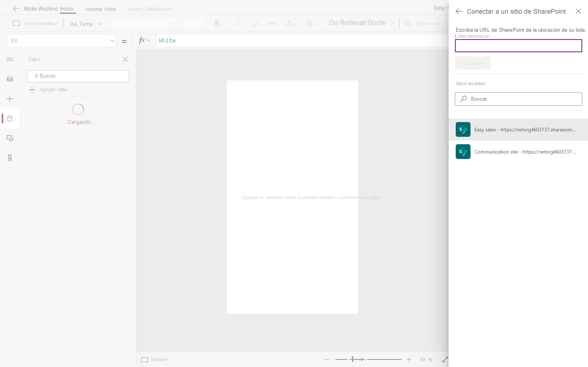
Task: Expand the hamburger menu in left rail
Action: click(10, 59)
